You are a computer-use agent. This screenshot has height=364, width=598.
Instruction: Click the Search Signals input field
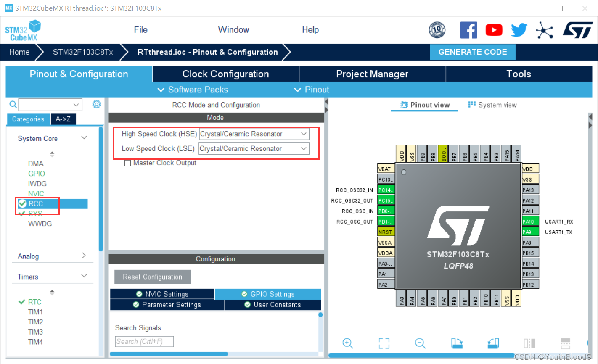tap(144, 341)
